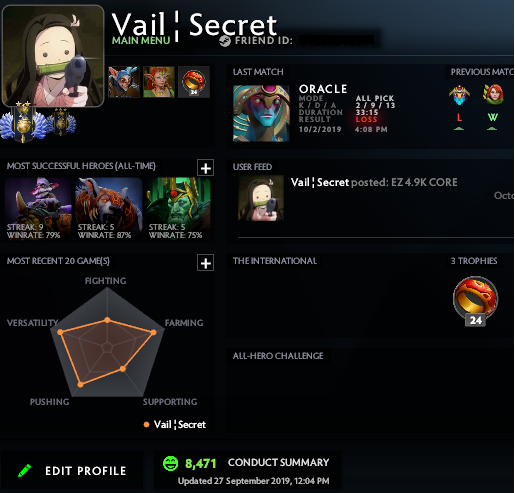Image resolution: width=515 pixels, height=493 pixels.
Task: Open the 3 Trophies link
Action: point(474,261)
